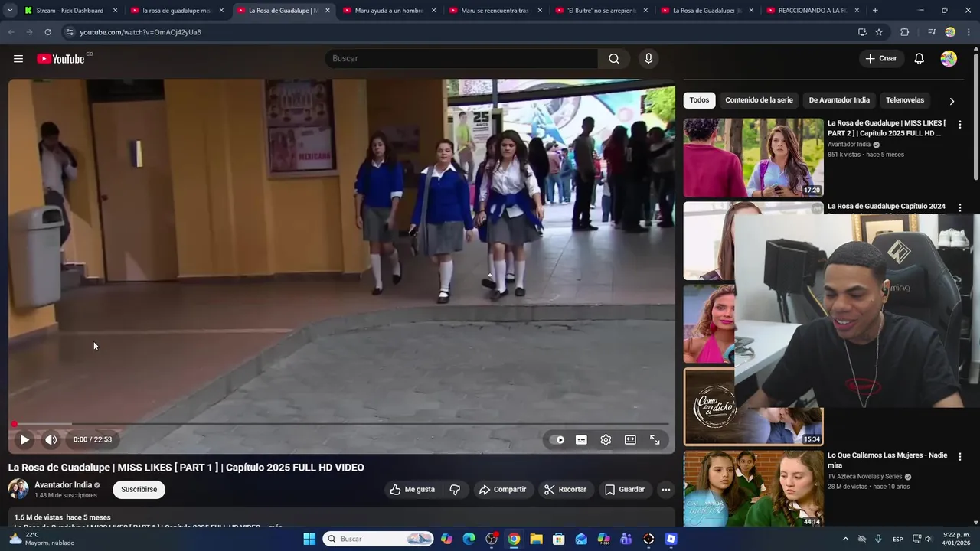Open the YouTube guide hamburger menu
This screenshot has width=980, height=551.
point(18,59)
